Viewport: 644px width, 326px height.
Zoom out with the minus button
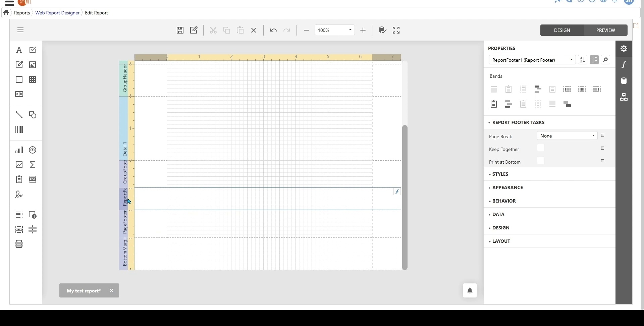click(x=307, y=31)
